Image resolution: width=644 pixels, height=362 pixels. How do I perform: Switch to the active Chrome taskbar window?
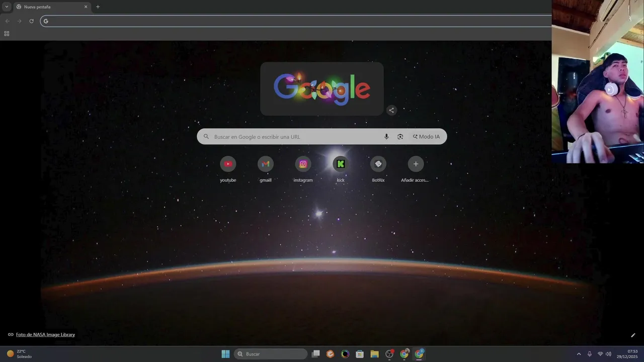[x=419, y=354]
